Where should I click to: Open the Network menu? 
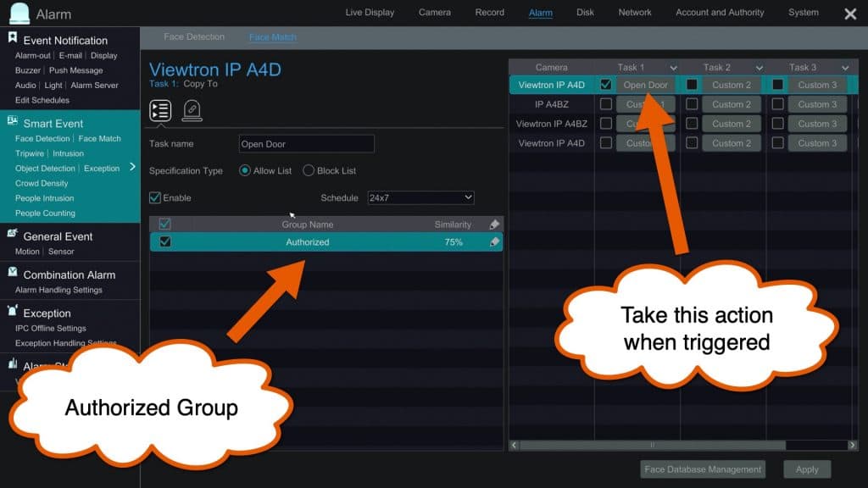[x=634, y=12]
